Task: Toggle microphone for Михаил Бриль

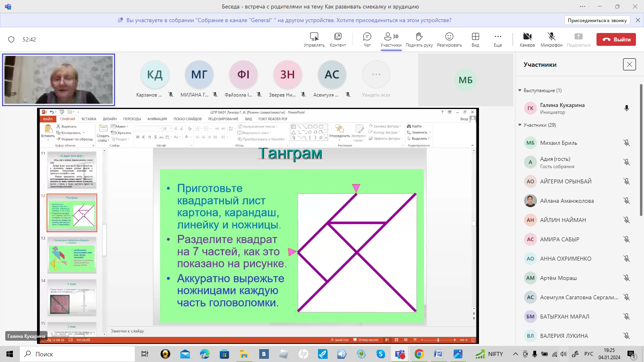Action: (x=626, y=143)
